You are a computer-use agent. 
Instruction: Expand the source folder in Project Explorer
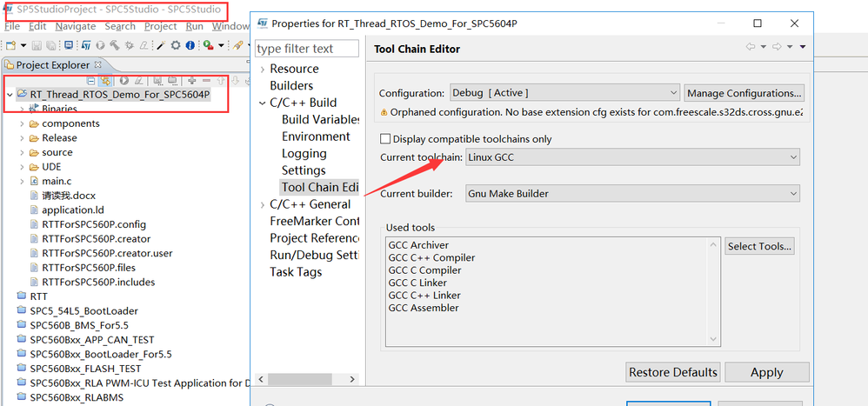[x=22, y=153]
